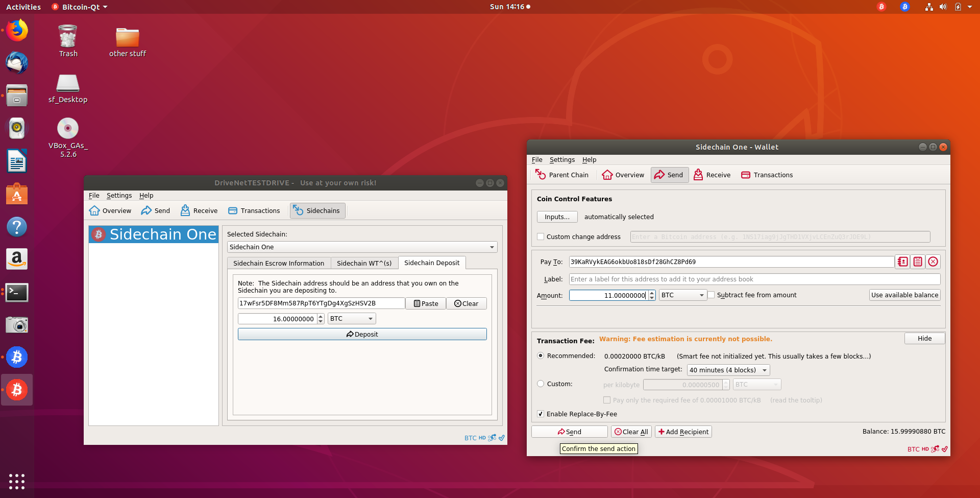Select Custom fee radio button
The height and width of the screenshot is (498, 980).
point(541,384)
